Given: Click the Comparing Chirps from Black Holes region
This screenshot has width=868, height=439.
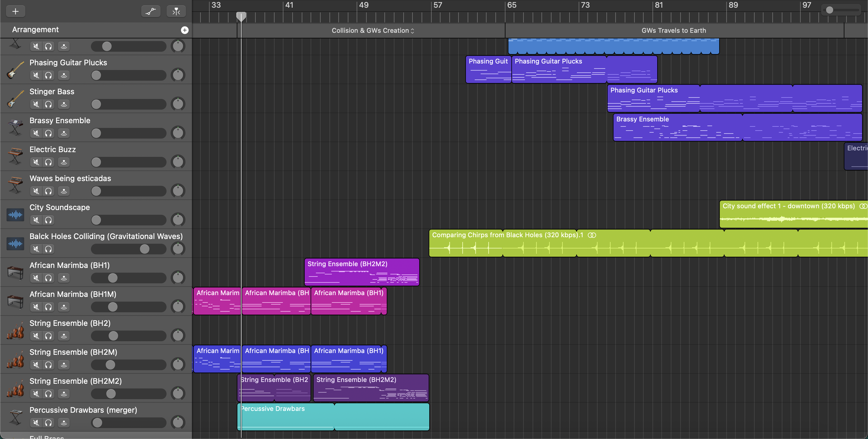Looking at the screenshot, I should [x=606, y=243].
